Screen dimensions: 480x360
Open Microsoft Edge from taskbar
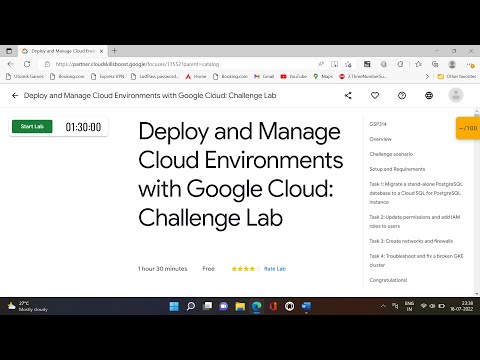point(256,306)
